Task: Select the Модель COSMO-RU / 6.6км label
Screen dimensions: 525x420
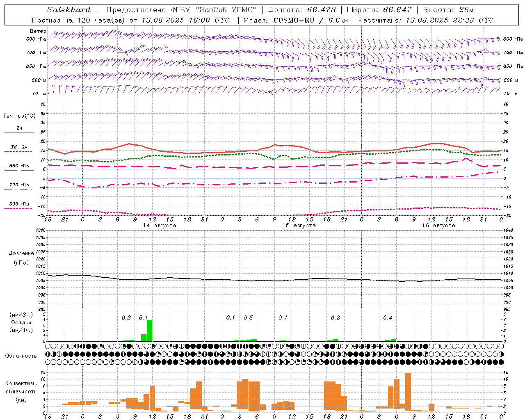Action: tap(295, 20)
